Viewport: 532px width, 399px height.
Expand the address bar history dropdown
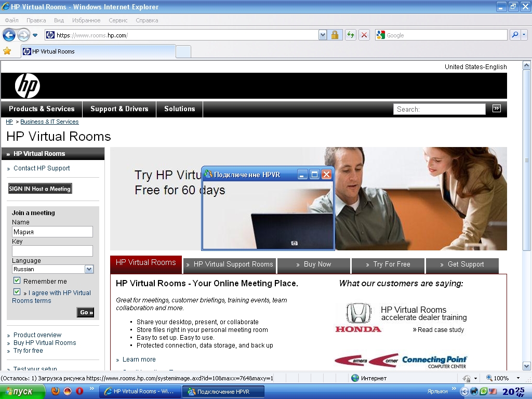pos(323,35)
